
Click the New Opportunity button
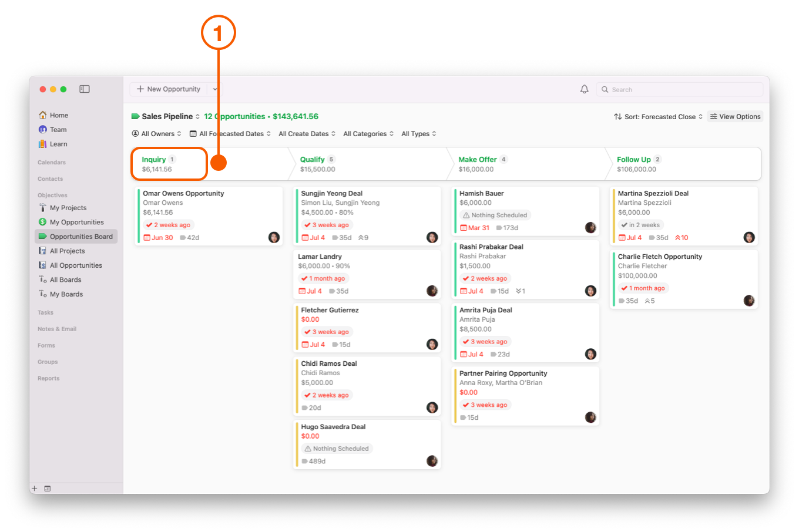point(169,89)
